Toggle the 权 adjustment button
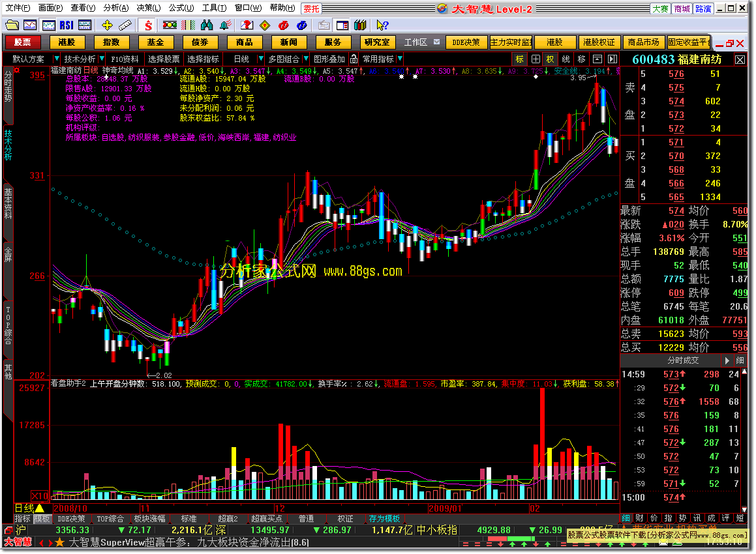 550,59
